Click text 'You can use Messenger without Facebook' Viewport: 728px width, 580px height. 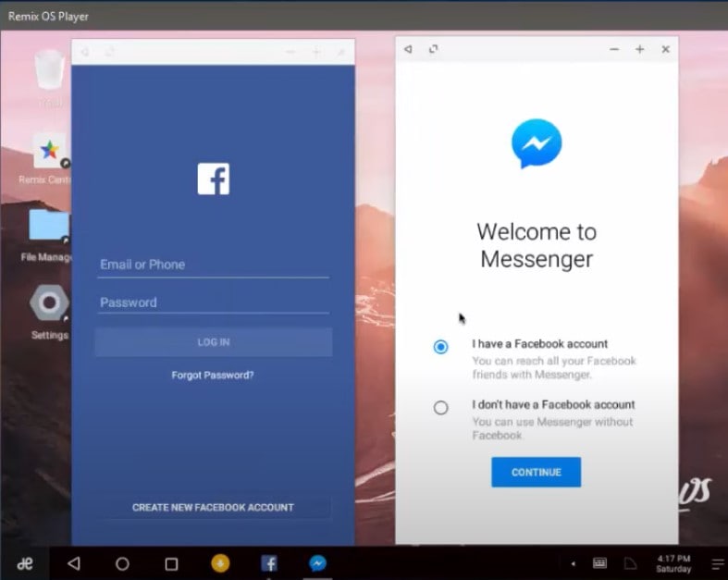[x=552, y=428]
